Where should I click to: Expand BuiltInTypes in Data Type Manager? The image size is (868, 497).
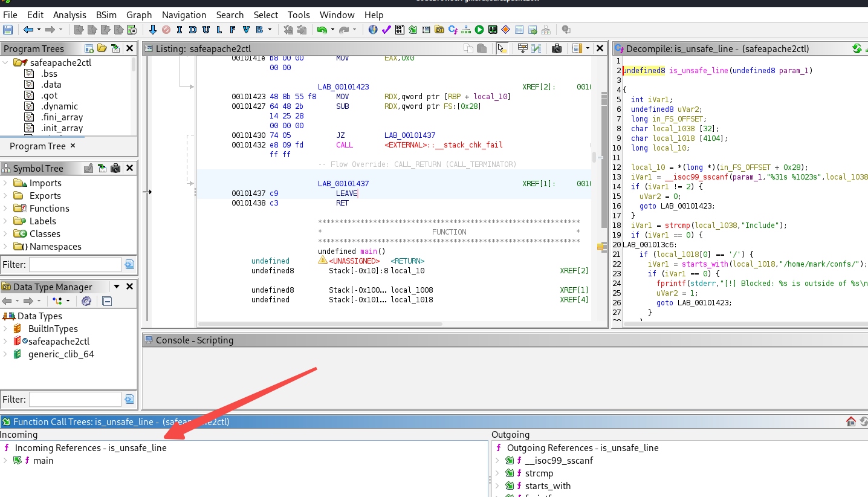coord(6,329)
